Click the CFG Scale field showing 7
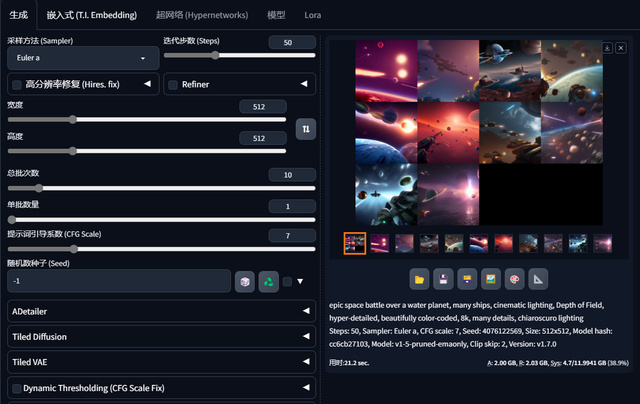640x404 pixels. (x=292, y=236)
